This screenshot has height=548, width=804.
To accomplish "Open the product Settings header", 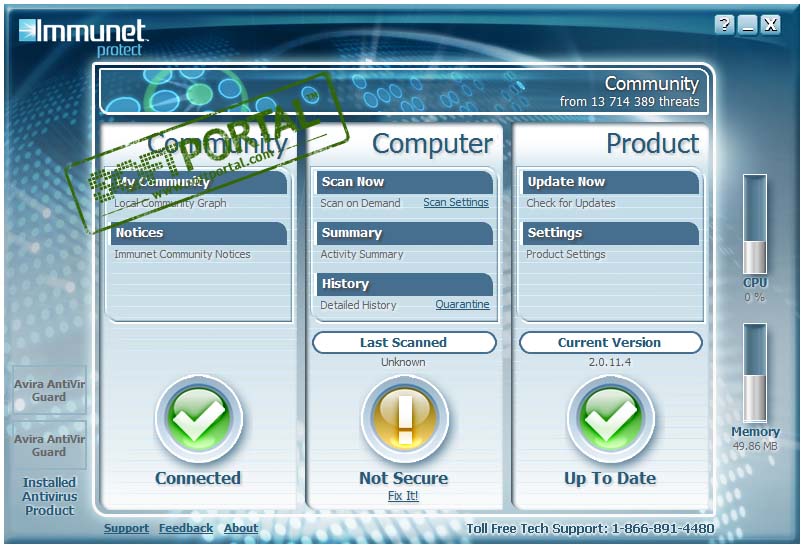I will (x=611, y=233).
